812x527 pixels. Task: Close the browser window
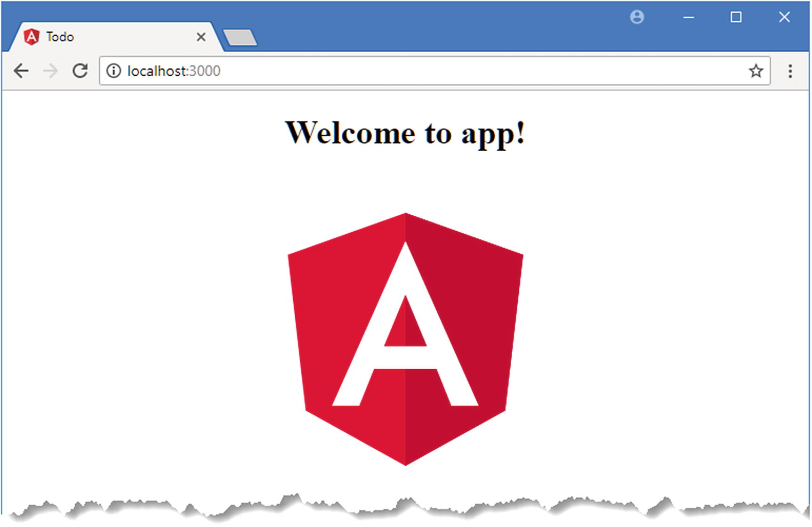(784, 17)
